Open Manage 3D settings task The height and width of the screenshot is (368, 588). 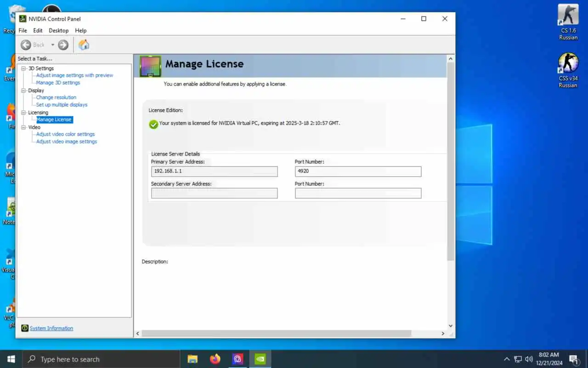click(58, 83)
